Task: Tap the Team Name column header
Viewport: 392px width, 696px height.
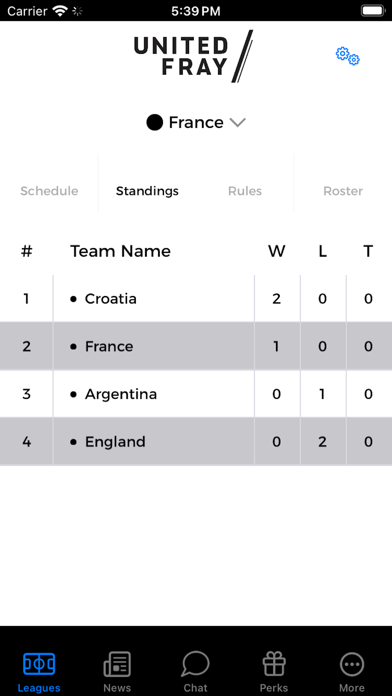Action: click(120, 251)
